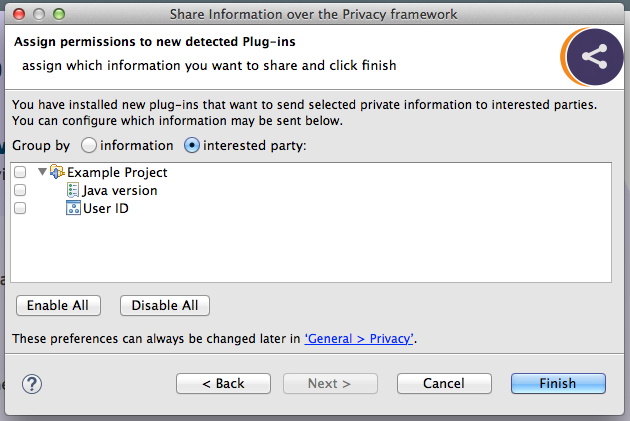630x421 pixels.
Task: Check the Example Project checkbox
Action: point(20,172)
